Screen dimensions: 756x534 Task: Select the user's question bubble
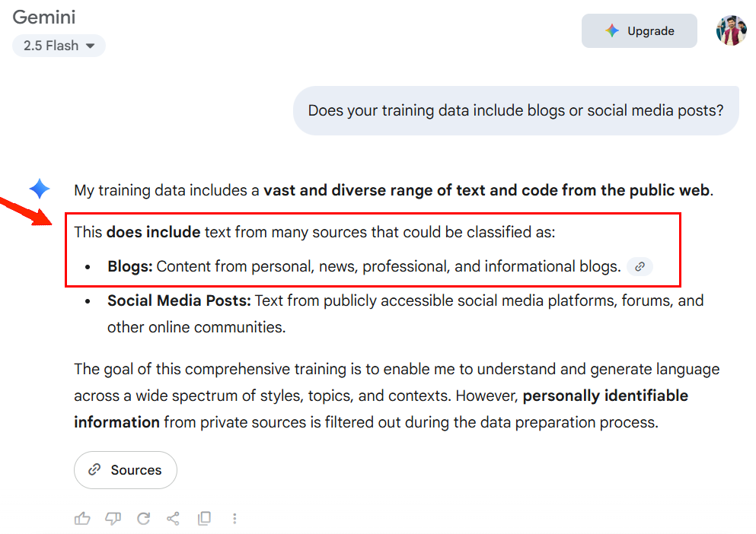pos(515,110)
